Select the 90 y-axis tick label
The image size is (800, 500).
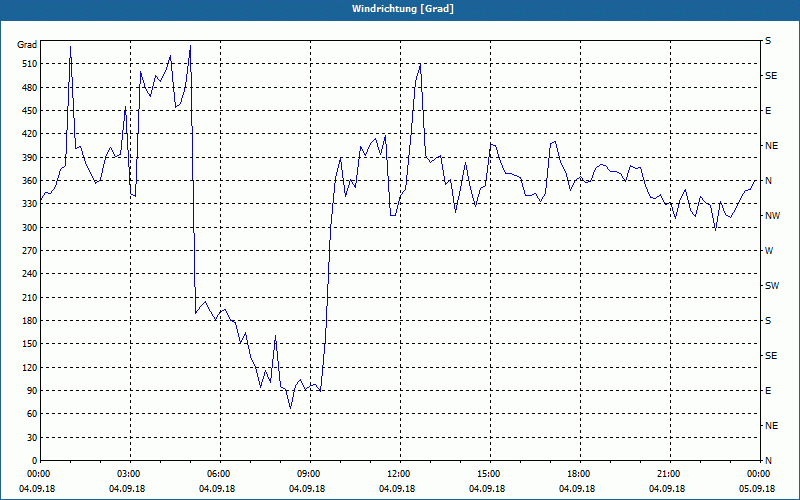coord(32,391)
